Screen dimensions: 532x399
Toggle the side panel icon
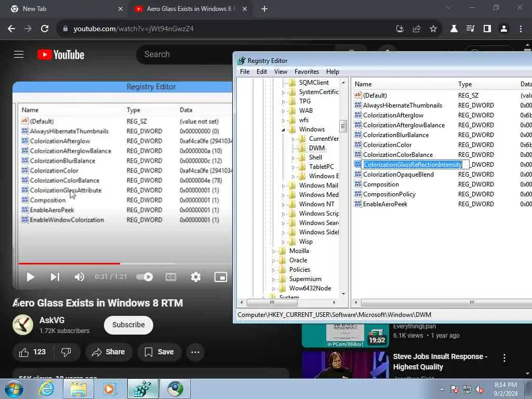click(x=487, y=29)
